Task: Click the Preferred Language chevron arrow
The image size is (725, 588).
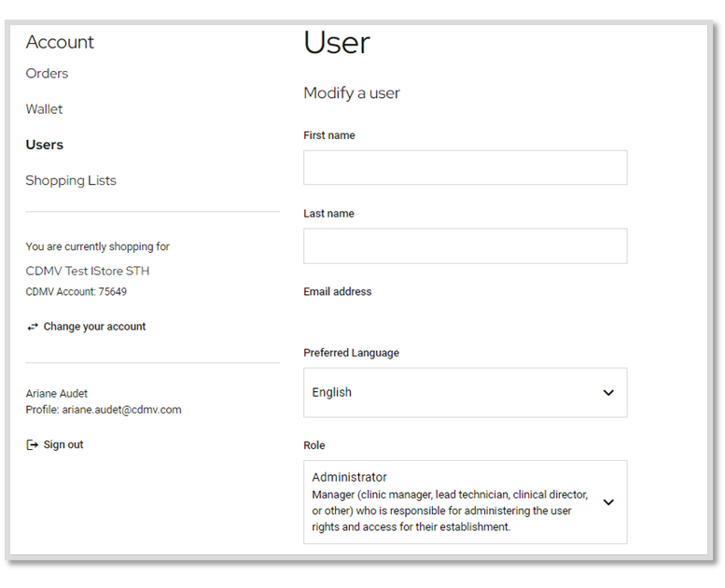Action: (x=608, y=393)
